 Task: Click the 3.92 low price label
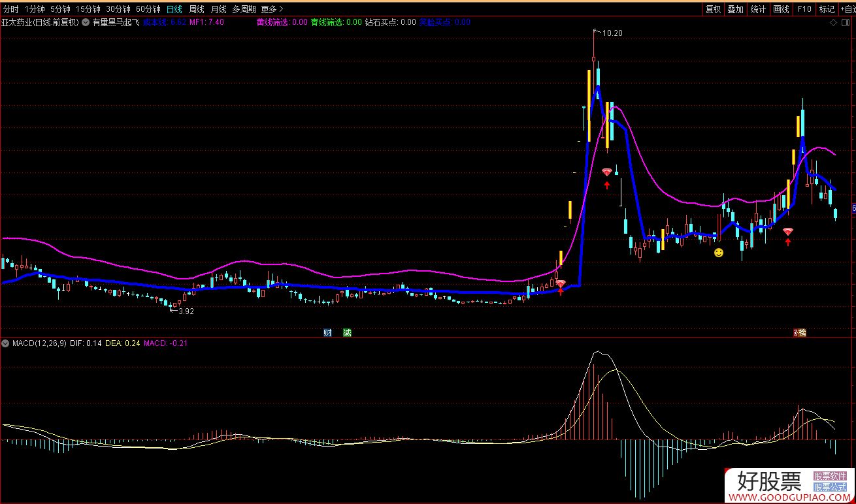point(186,311)
